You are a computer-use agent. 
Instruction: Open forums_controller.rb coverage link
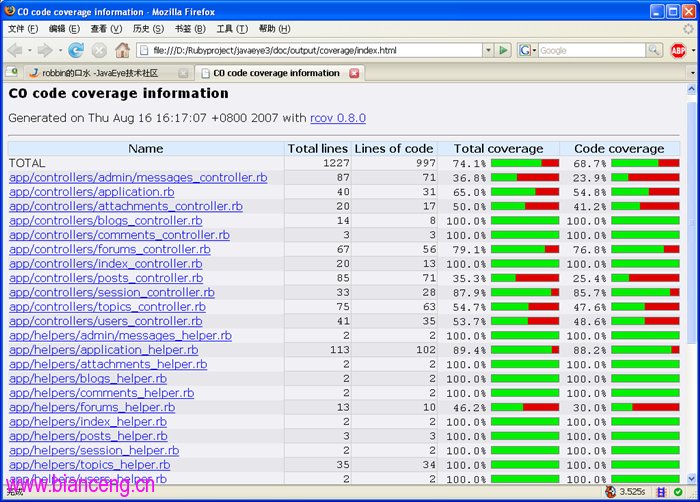coord(109,249)
